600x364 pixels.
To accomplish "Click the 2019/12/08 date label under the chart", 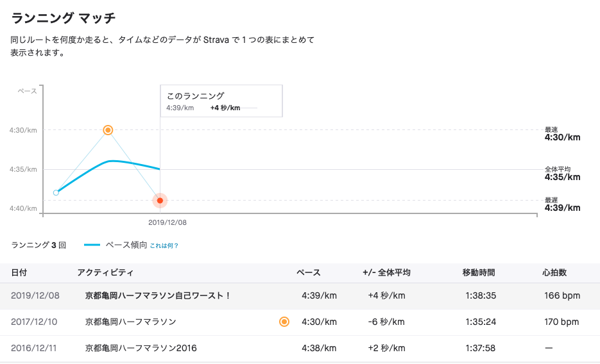I will coord(167,222).
